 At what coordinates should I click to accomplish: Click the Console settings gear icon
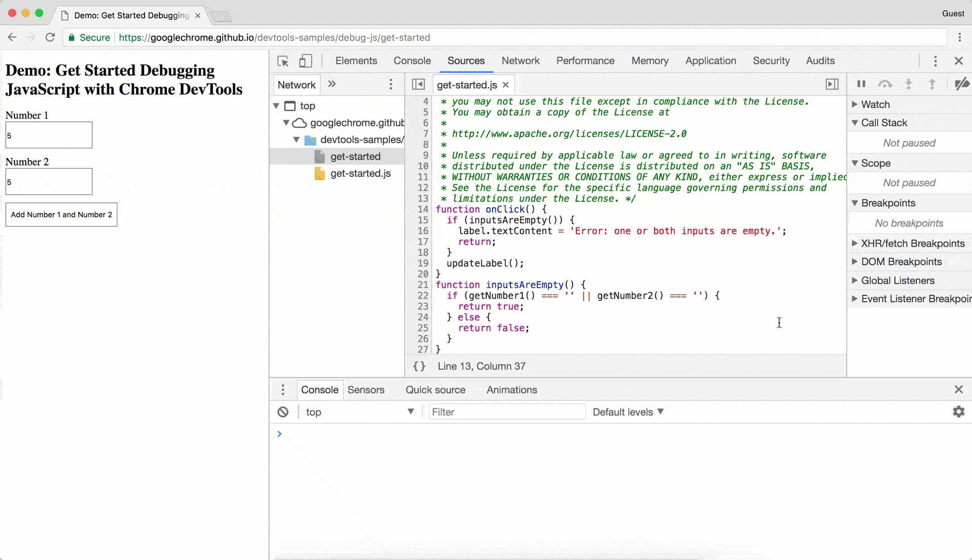click(x=958, y=412)
